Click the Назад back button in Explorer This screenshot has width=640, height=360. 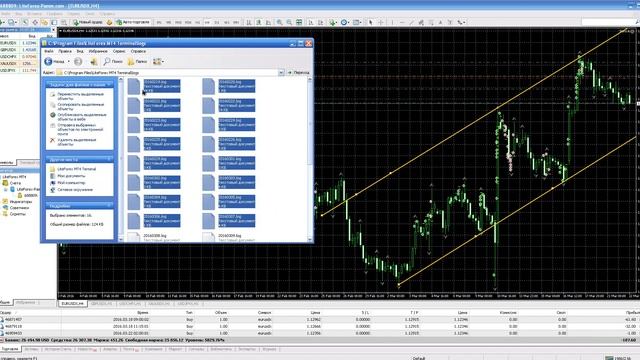(x=55, y=62)
